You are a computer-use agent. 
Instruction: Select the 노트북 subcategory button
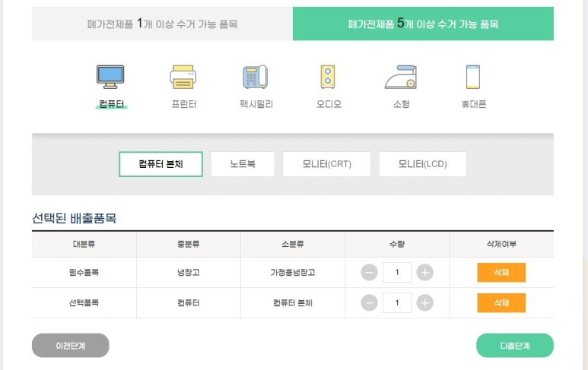pos(243,164)
